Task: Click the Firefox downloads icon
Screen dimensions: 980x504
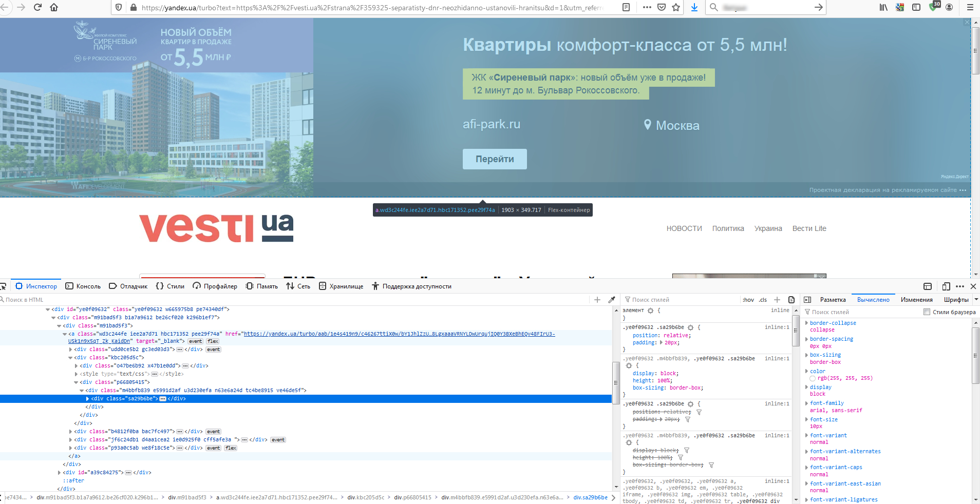Action: 694,7
